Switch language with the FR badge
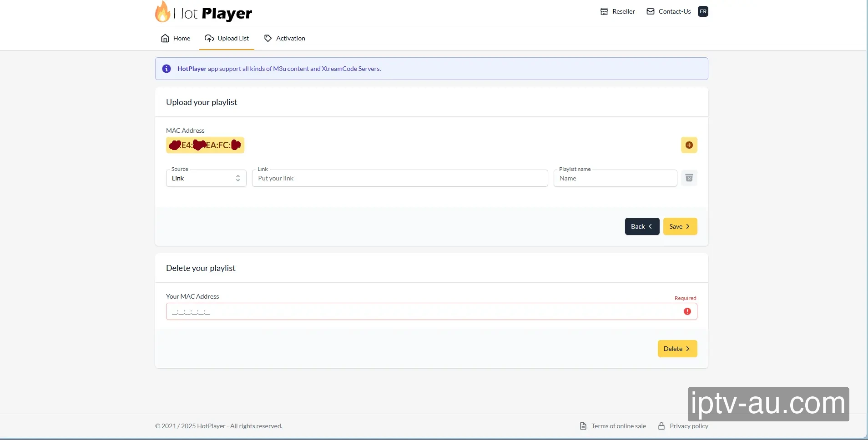The image size is (868, 440). pos(703,11)
